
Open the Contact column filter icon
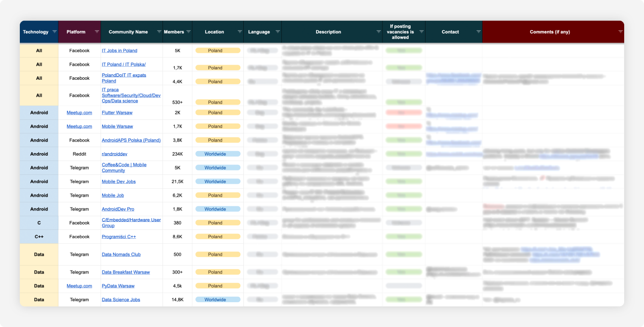click(478, 32)
